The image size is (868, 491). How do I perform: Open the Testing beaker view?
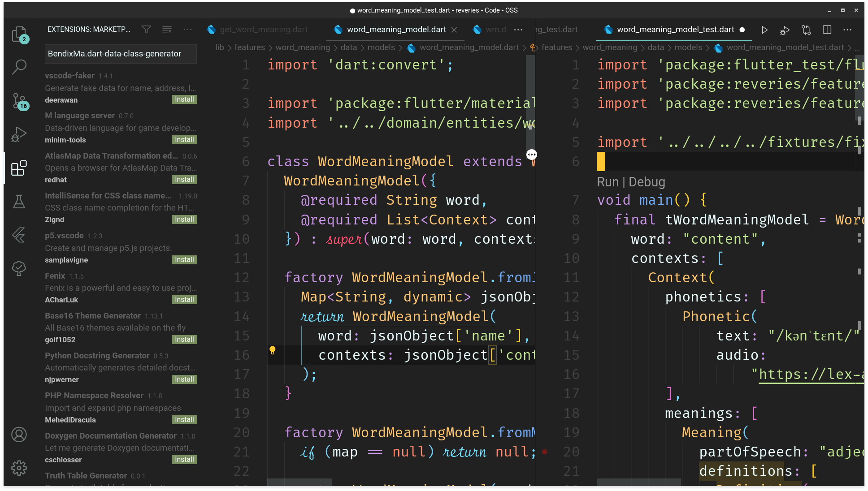(x=19, y=202)
